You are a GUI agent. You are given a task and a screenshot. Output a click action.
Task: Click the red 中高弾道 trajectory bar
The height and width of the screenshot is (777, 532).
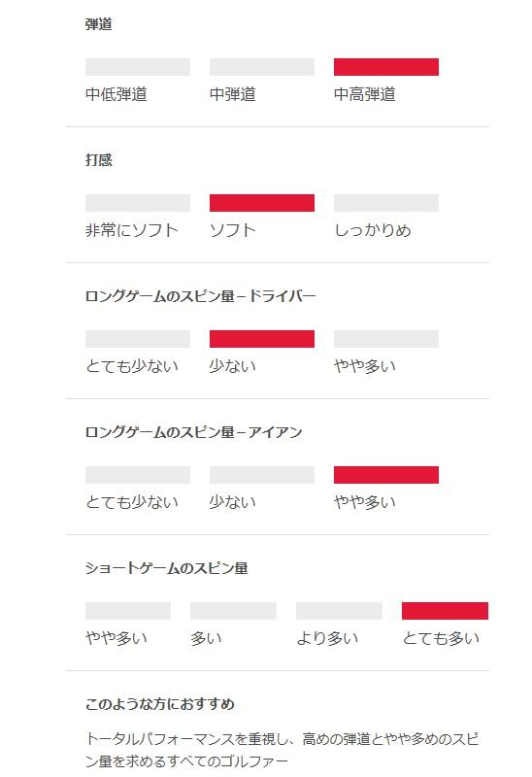[385, 67]
